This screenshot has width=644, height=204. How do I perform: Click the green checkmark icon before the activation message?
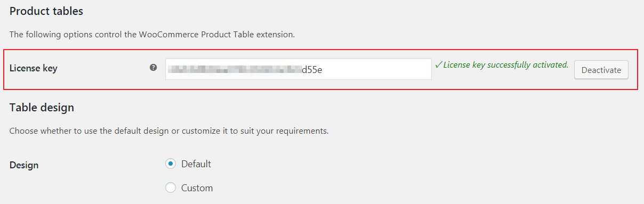point(439,65)
